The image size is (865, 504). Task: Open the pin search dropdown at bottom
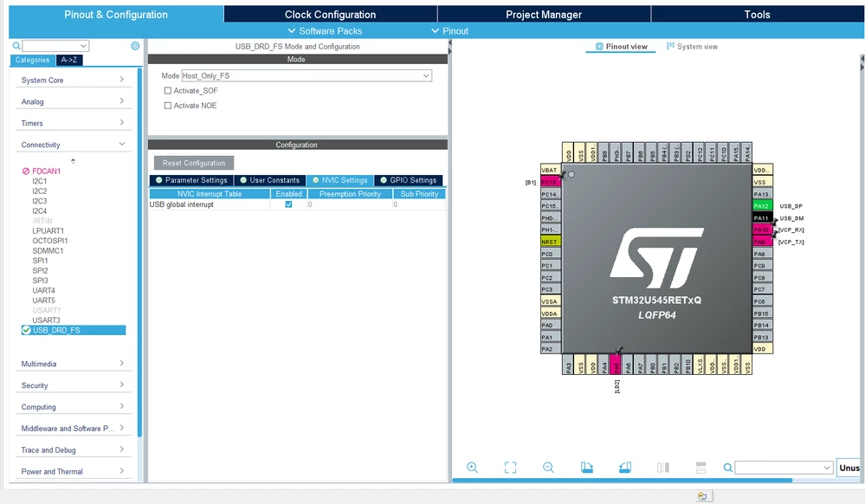coord(826,468)
